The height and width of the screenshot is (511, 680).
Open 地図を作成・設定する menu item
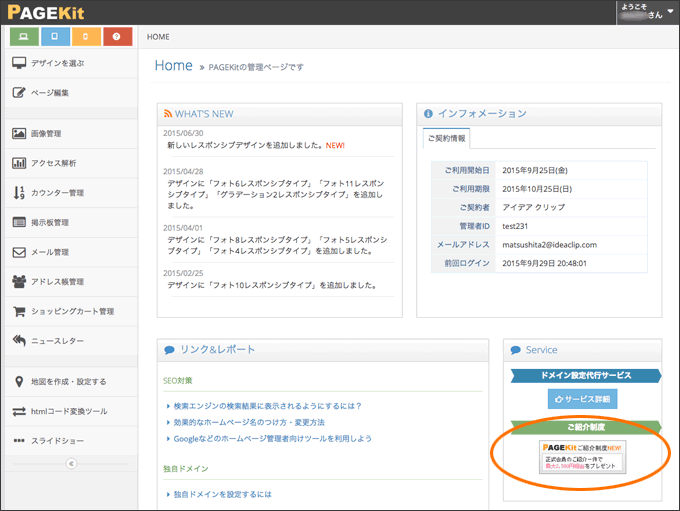coord(72,382)
